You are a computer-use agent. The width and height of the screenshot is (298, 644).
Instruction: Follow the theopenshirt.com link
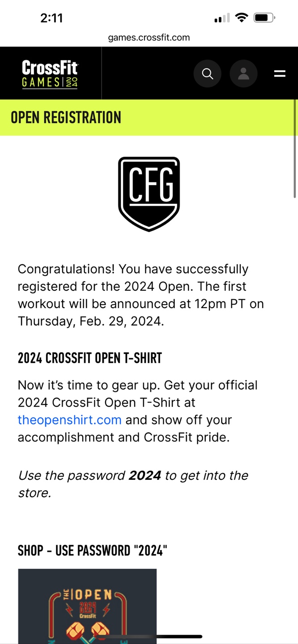[70, 420]
